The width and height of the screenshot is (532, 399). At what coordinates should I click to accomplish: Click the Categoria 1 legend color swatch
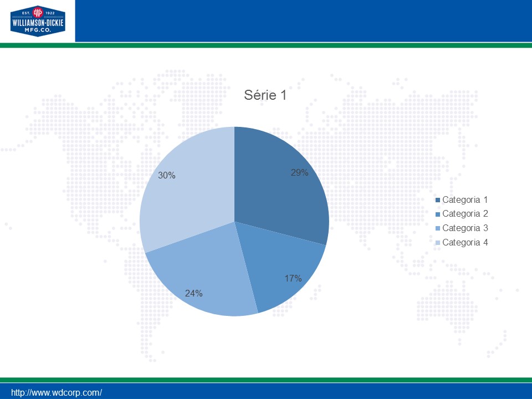point(438,200)
